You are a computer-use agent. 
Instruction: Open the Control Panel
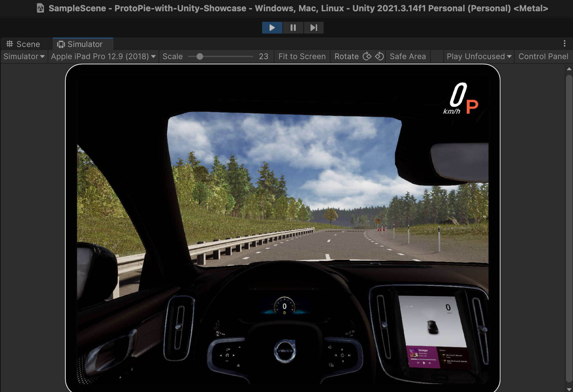tap(543, 56)
